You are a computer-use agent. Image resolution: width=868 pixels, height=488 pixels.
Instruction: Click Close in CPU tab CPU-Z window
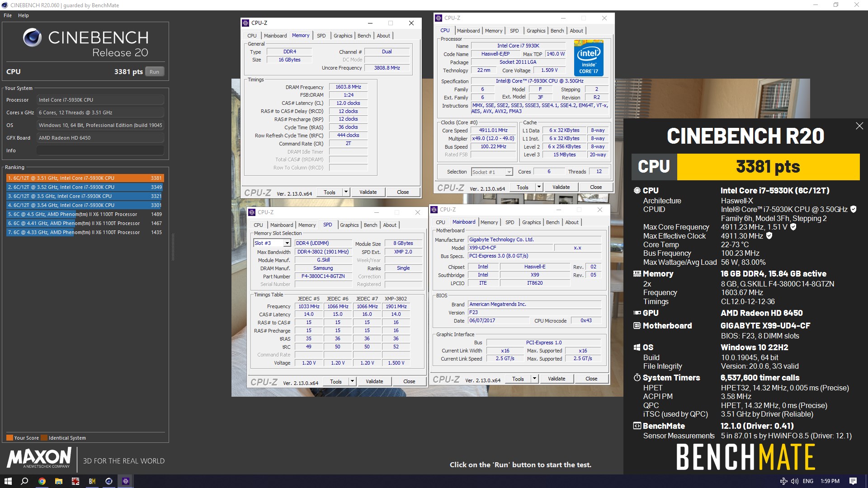tap(596, 187)
